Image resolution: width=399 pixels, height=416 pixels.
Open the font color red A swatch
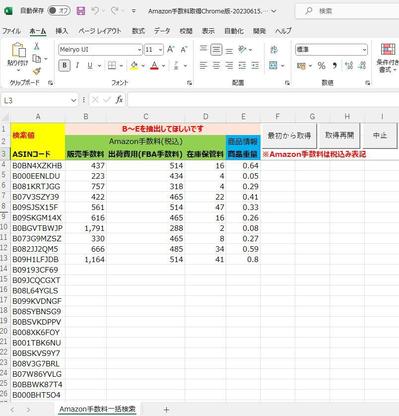154,66
